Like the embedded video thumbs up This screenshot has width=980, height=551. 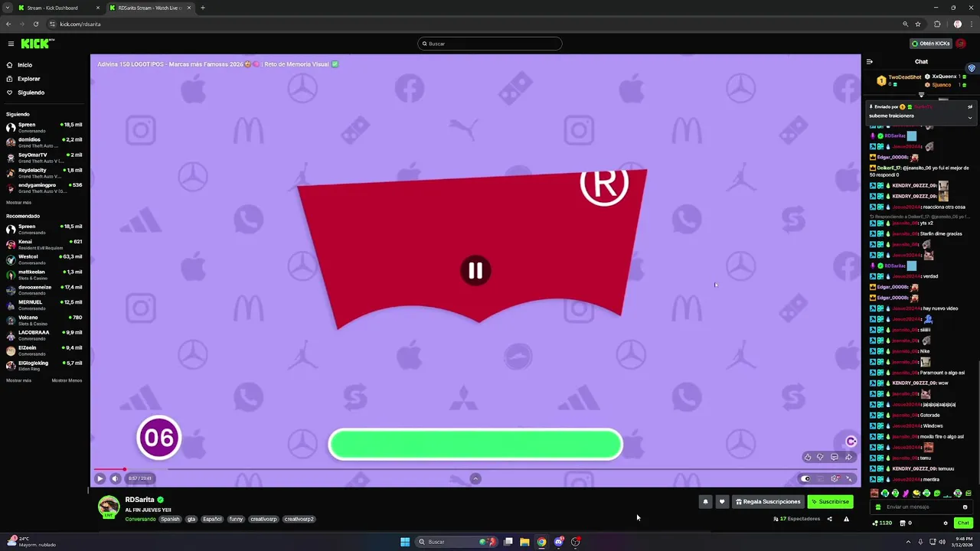(807, 457)
